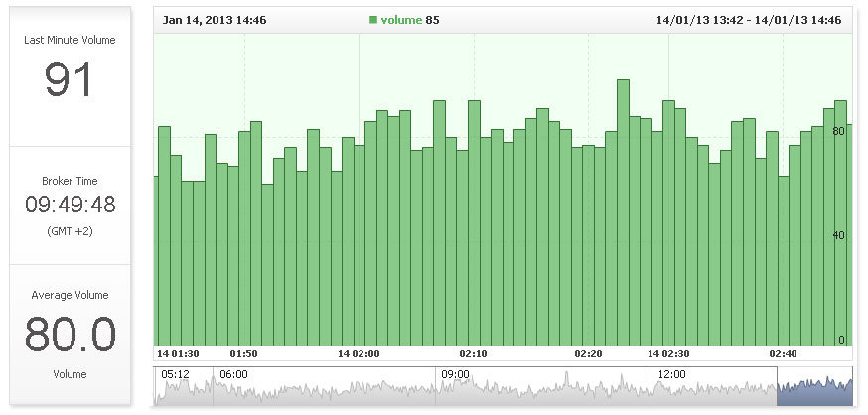
Task: Click the 'Average Volume' heading
Action: pos(70,295)
